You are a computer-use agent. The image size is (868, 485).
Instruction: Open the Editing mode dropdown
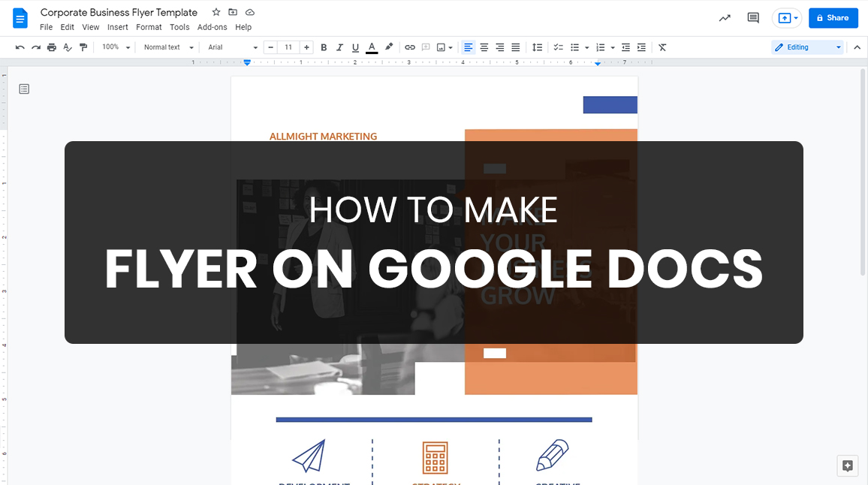tap(807, 47)
